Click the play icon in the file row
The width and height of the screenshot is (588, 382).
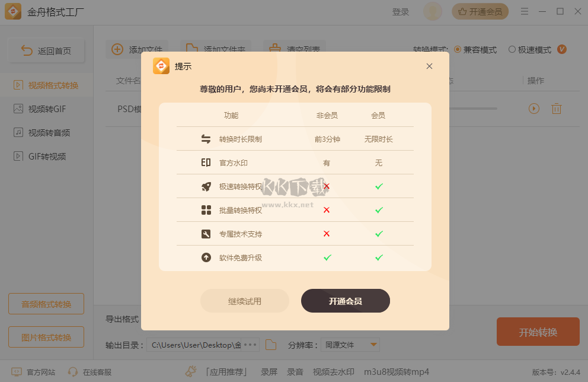(x=534, y=109)
